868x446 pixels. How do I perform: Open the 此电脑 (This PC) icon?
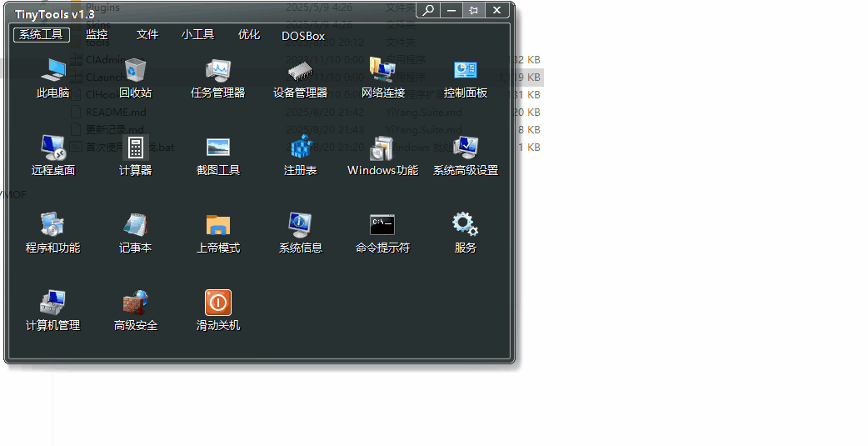click(53, 72)
